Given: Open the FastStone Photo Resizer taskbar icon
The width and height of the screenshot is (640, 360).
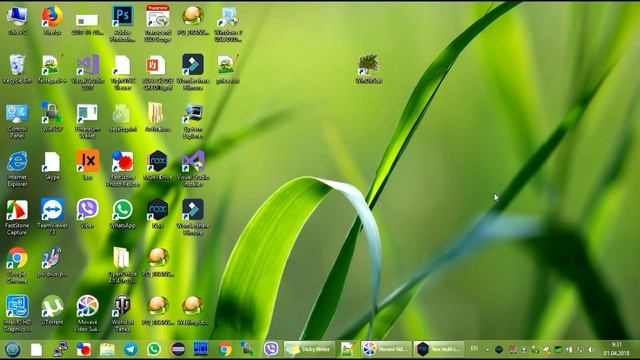Looking at the screenshot, I should (84, 349).
